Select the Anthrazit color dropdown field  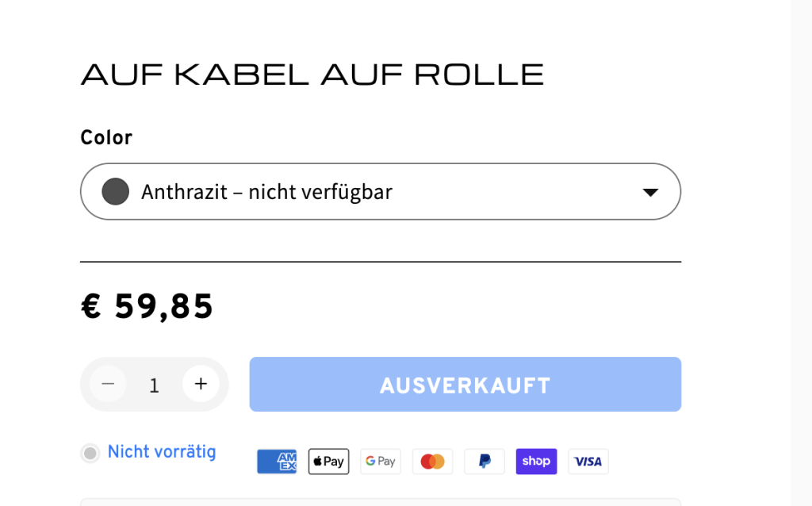pos(381,192)
